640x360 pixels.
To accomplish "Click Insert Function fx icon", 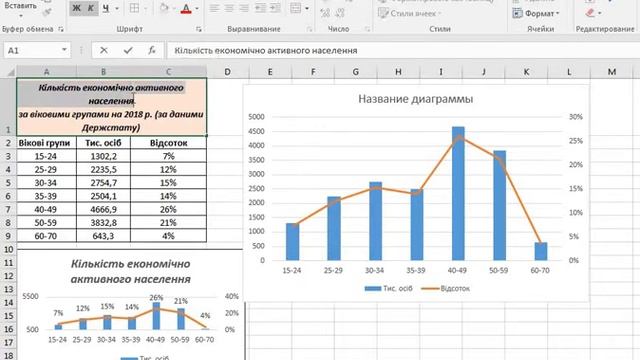I will point(152,50).
